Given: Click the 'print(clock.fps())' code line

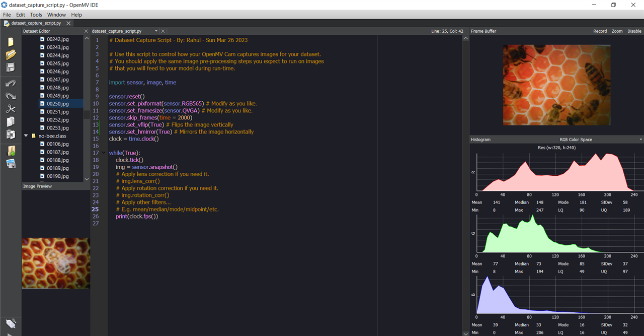Looking at the screenshot, I should click(137, 216).
